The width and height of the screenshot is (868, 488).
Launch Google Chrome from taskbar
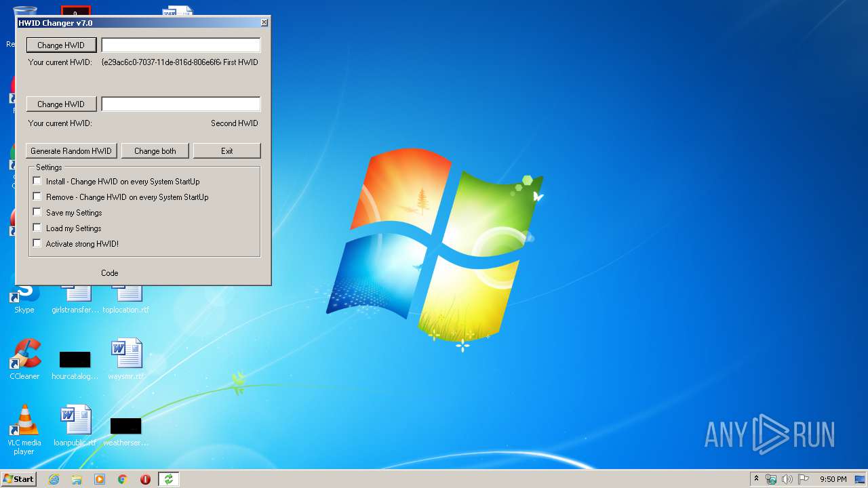[x=123, y=479]
